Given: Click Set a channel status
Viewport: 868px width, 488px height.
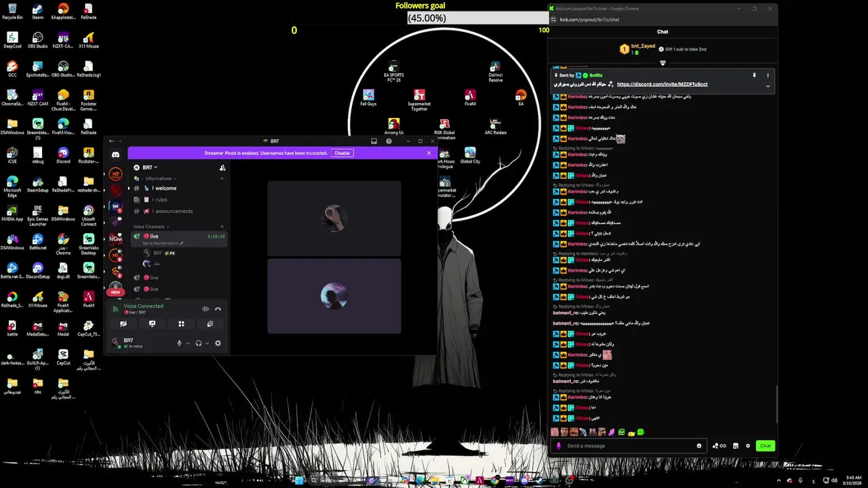Looking at the screenshot, I should pyautogui.click(x=163, y=243).
